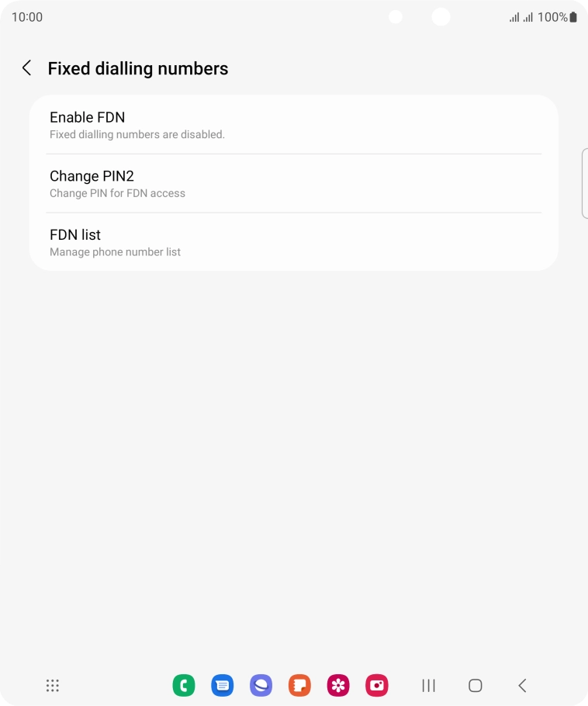Enable FDN setting
Image resolution: width=588 pixels, height=706 pixels.
pyautogui.click(x=293, y=125)
